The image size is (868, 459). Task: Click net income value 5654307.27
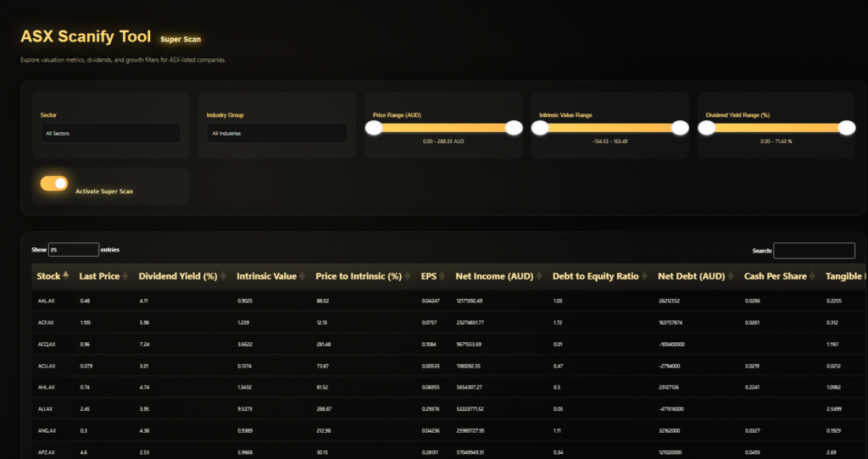coord(469,388)
